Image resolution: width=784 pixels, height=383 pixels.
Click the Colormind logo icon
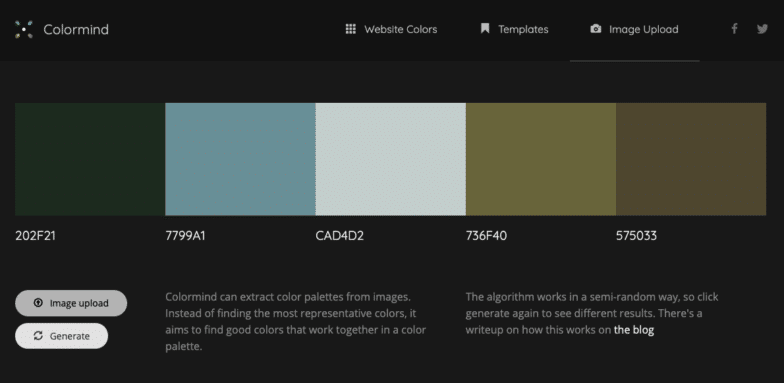point(24,30)
